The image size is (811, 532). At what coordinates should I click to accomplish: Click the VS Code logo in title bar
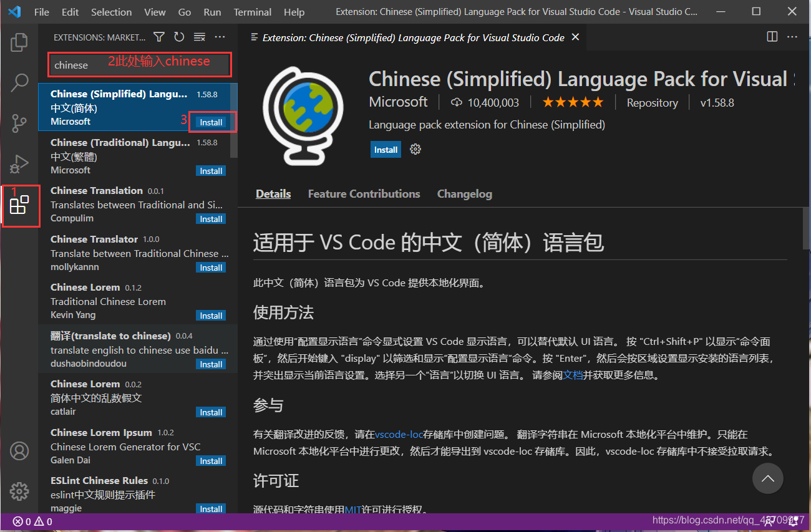[x=14, y=11]
